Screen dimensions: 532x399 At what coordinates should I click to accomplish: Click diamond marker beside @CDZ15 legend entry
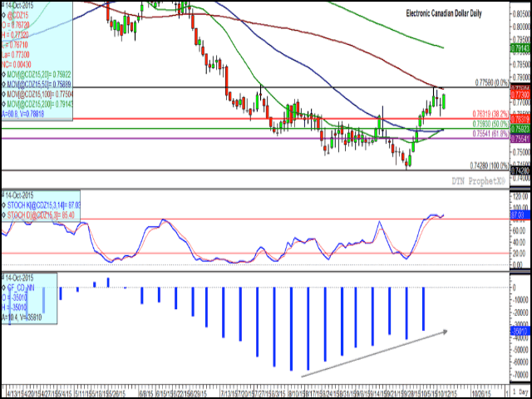[3, 16]
